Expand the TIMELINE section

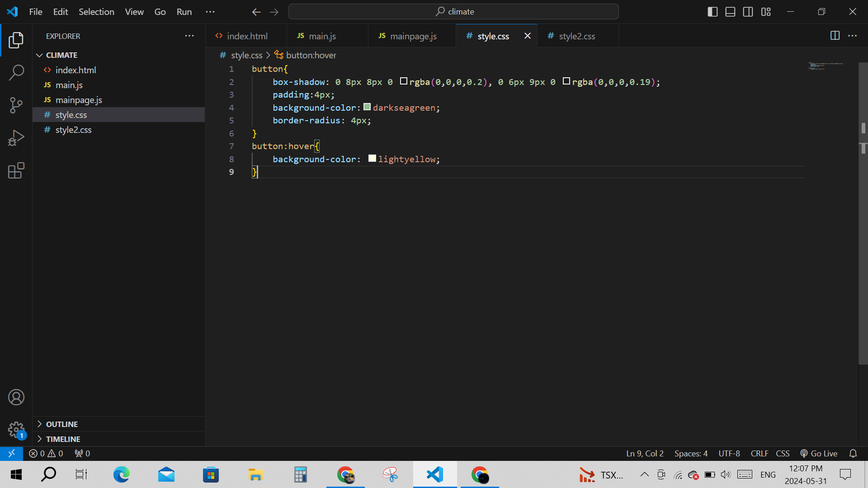coord(63,439)
